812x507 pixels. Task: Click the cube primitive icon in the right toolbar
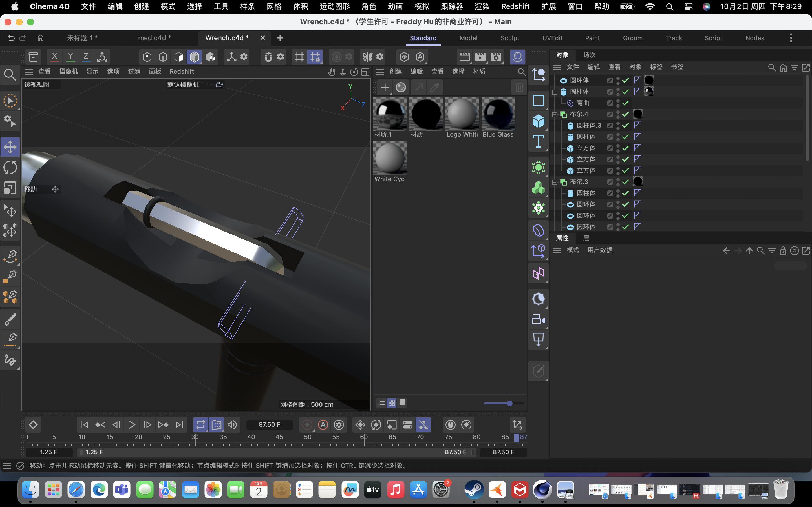tap(539, 121)
